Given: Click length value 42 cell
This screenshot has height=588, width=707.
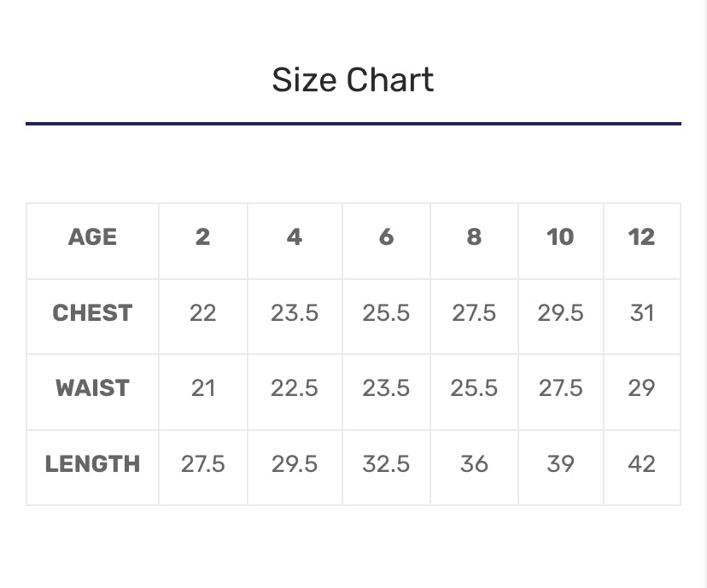Looking at the screenshot, I should click(x=641, y=464).
